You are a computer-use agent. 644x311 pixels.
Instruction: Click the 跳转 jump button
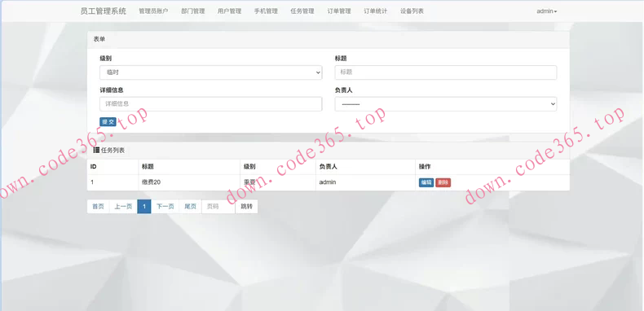(x=246, y=206)
